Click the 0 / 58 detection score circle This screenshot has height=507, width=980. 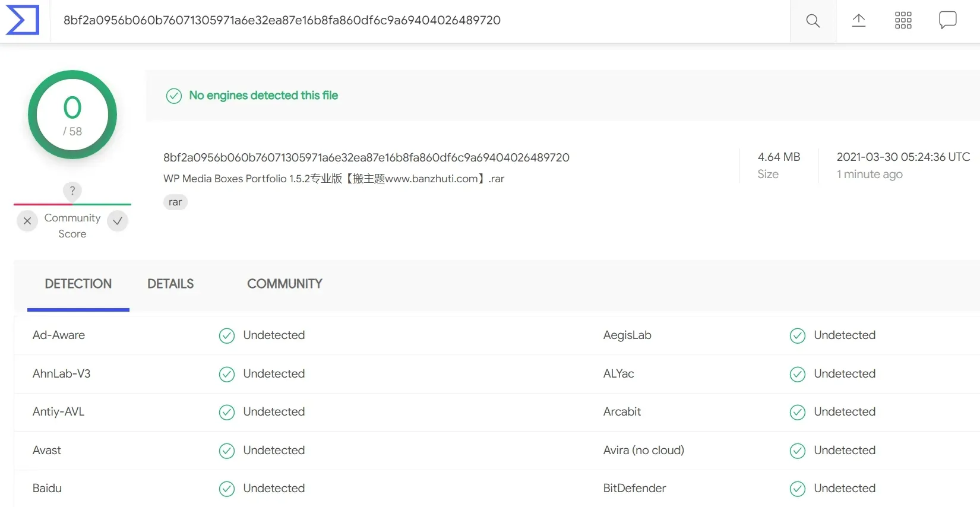72,115
